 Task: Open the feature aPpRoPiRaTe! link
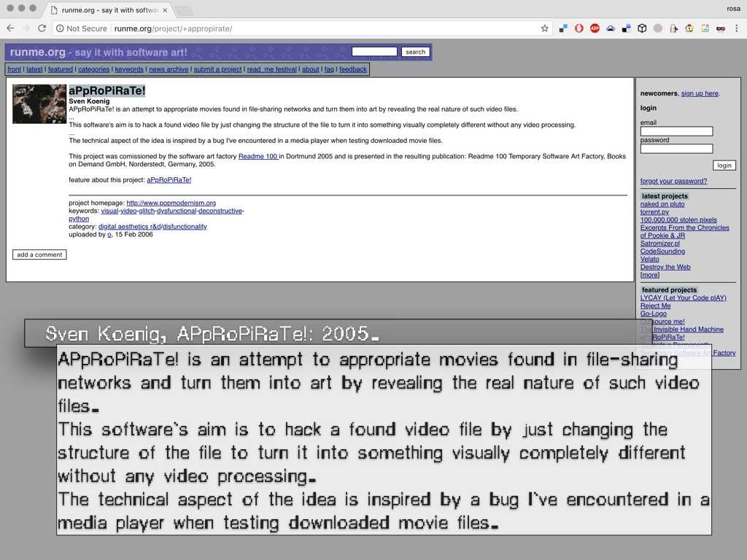pos(169,180)
